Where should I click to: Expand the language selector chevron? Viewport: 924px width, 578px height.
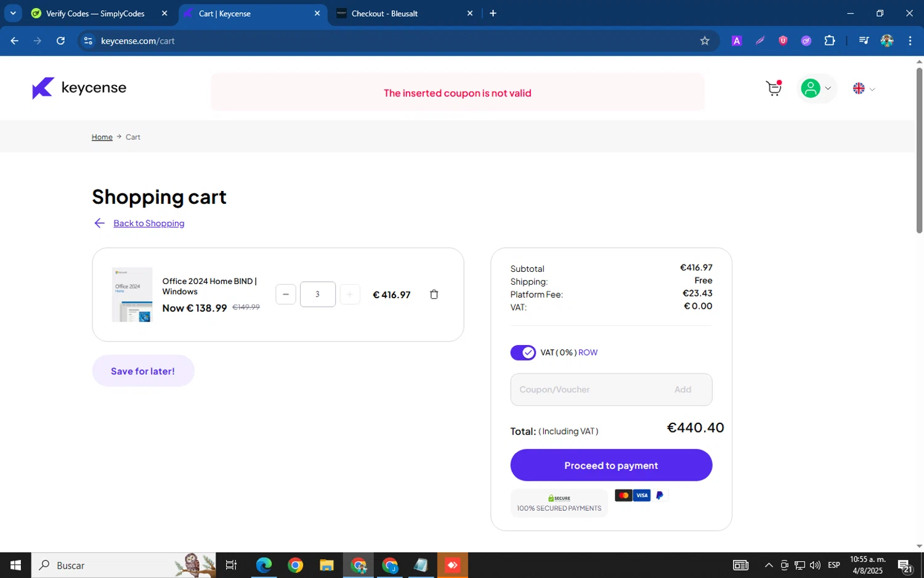(x=872, y=89)
